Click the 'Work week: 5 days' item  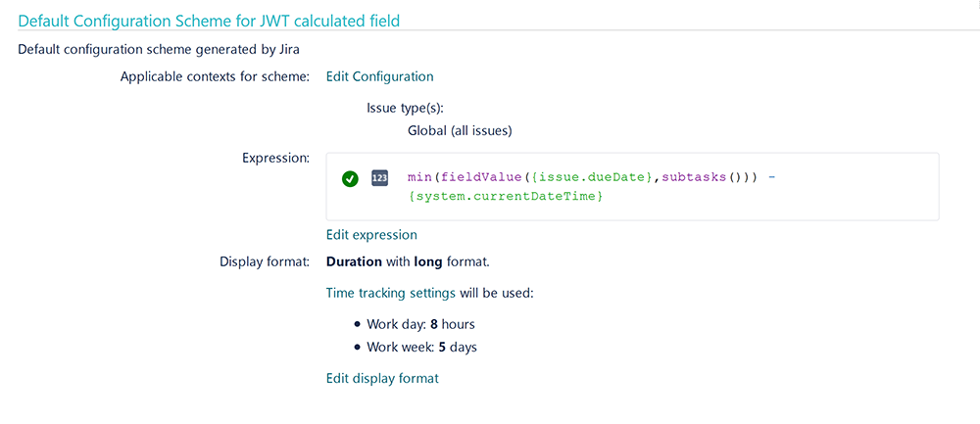point(421,348)
